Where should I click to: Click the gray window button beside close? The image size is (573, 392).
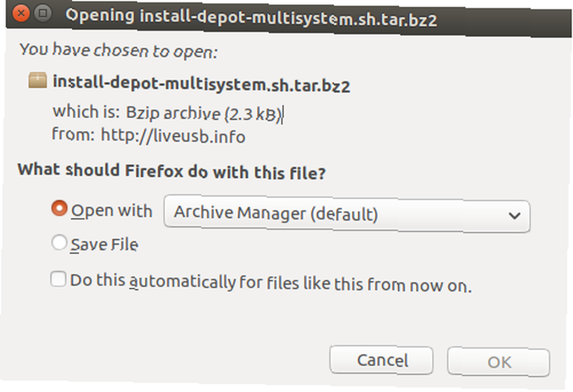(43, 14)
